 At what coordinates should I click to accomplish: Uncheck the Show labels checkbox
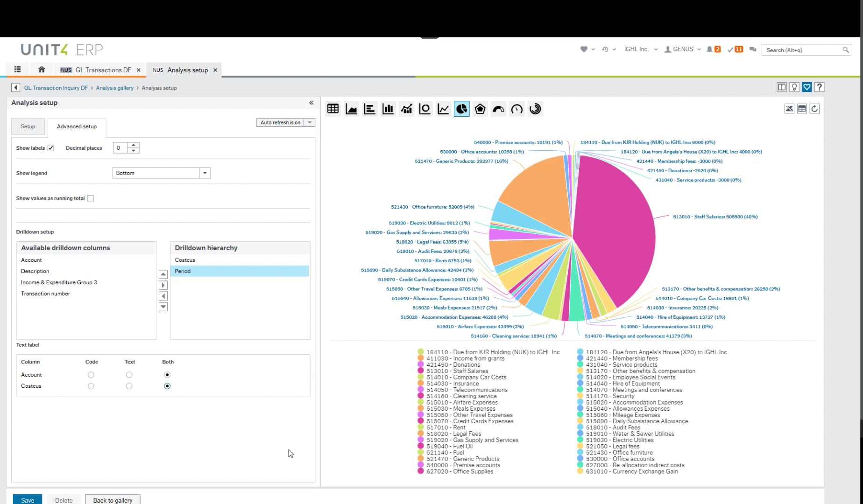[x=51, y=148]
